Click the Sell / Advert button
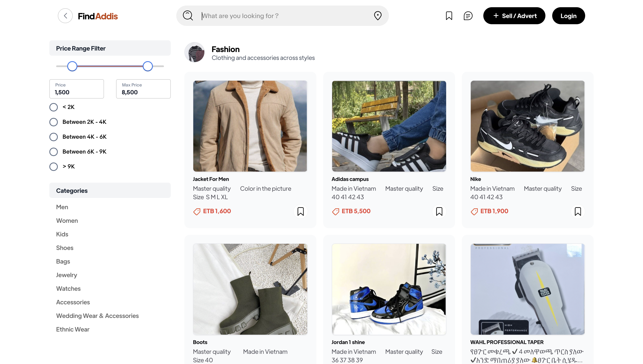Screen dimensions: 643x364 [514, 16]
